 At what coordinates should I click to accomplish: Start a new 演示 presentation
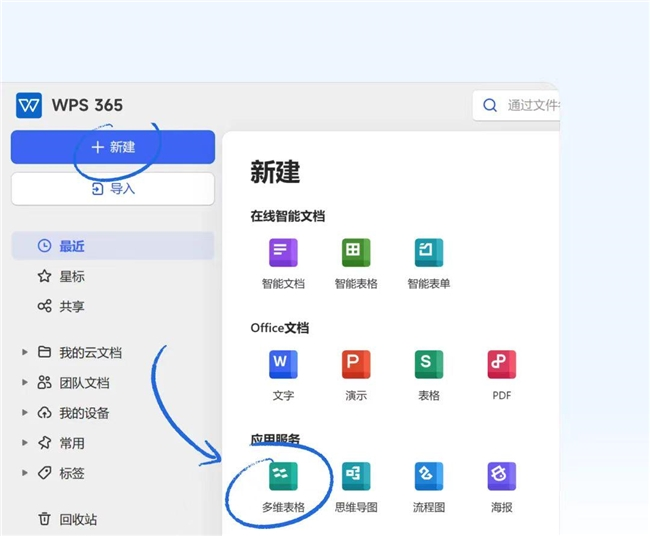tap(355, 365)
